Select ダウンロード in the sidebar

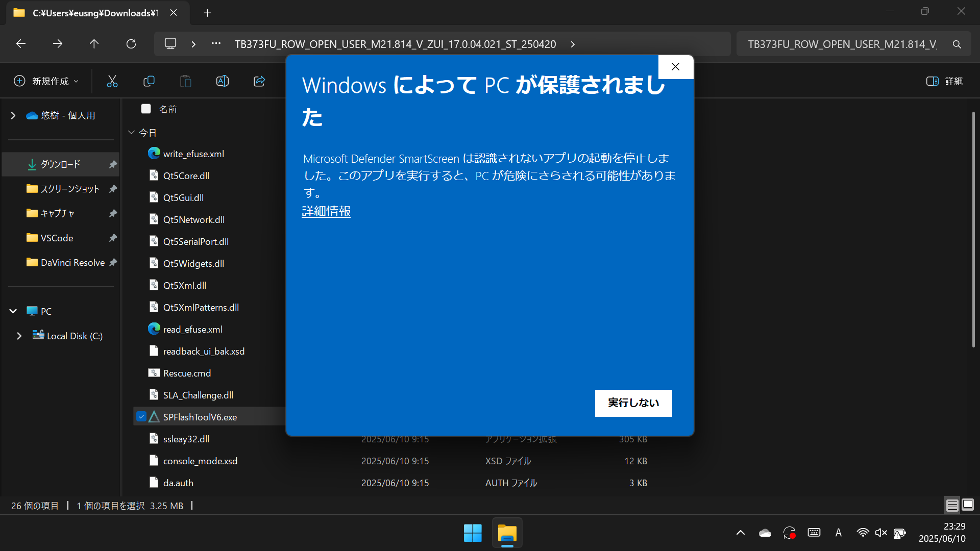coord(60,164)
